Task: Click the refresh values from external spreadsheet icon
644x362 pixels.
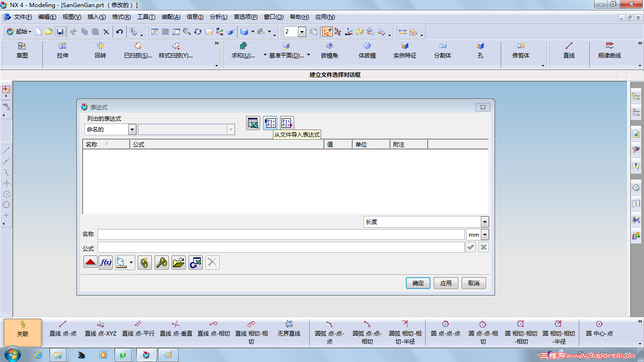Action: (196, 263)
